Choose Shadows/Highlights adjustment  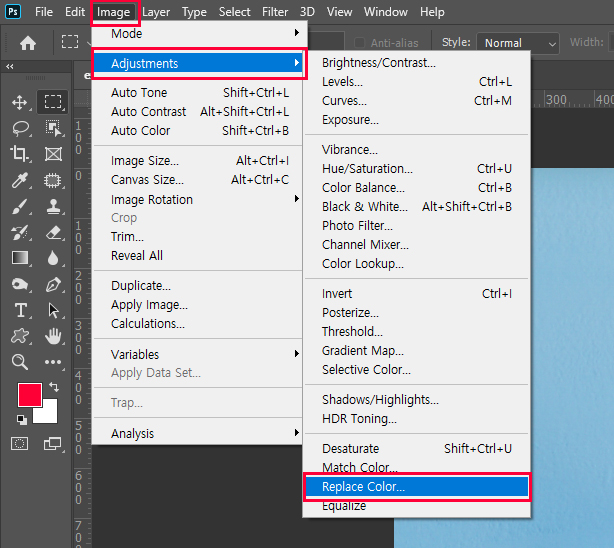click(417, 400)
